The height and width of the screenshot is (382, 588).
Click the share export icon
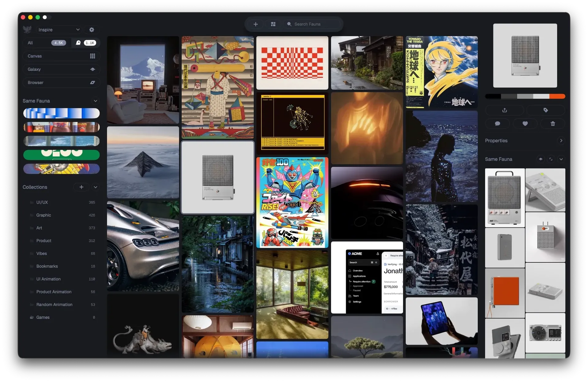click(x=505, y=110)
